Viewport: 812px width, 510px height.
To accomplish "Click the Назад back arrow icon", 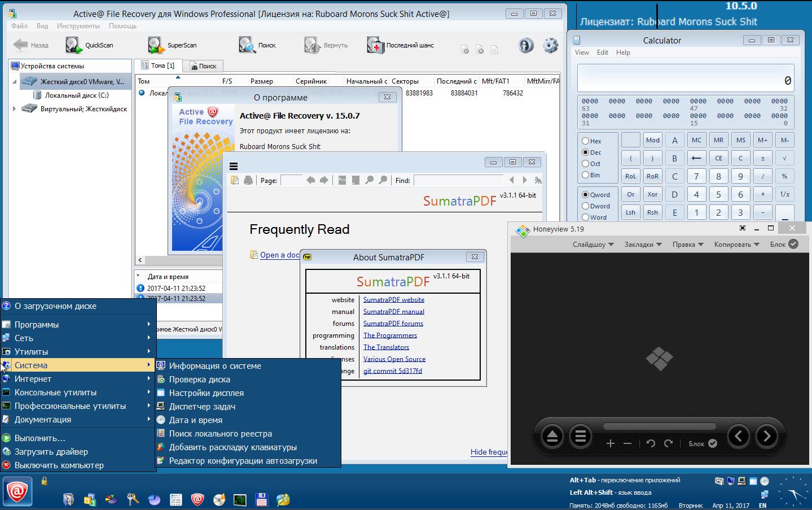I will tap(20, 45).
